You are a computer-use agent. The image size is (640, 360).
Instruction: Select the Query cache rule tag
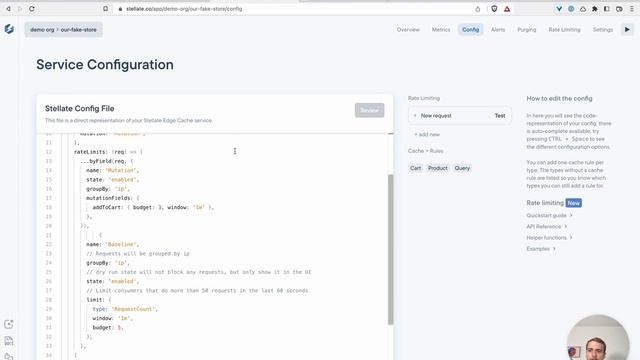click(462, 168)
